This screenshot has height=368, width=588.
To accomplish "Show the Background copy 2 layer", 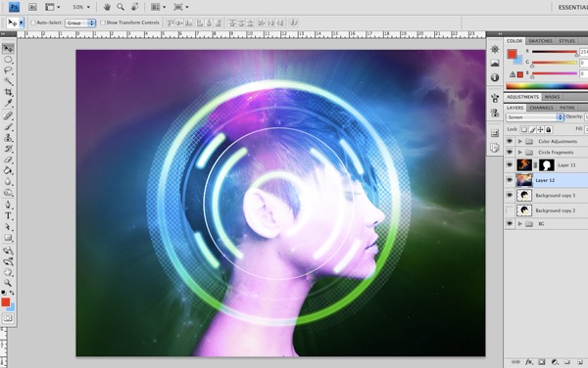I will [510, 210].
